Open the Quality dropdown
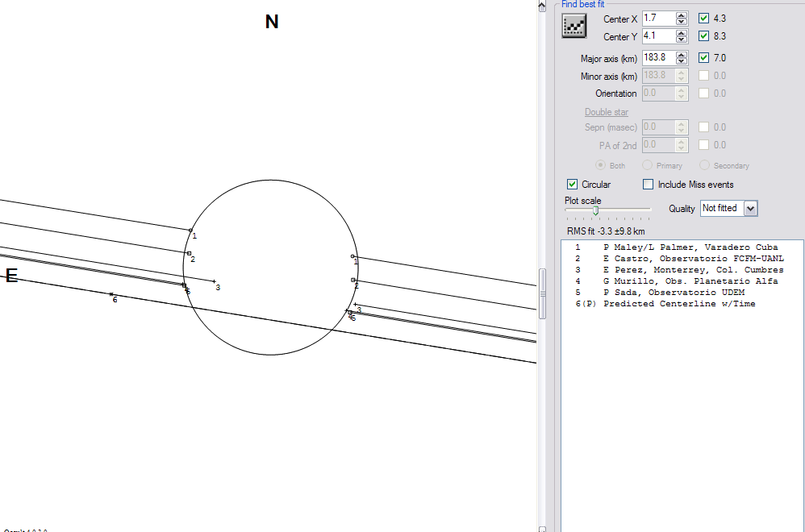The image size is (805, 532). pos(750,208)
